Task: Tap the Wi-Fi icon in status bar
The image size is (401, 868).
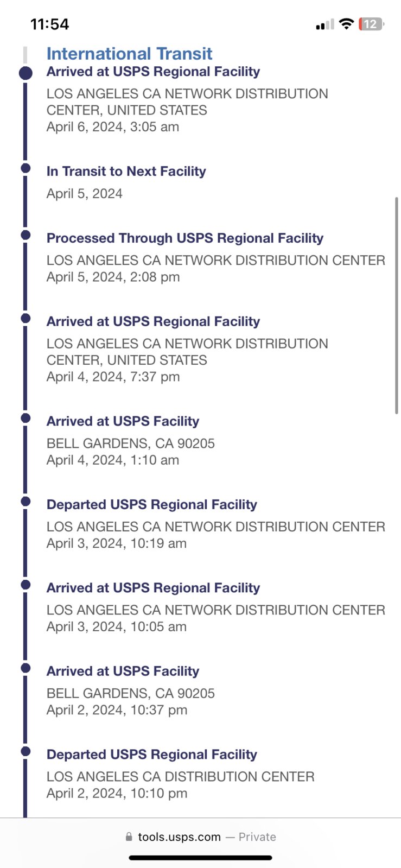Action: point(346,24)
